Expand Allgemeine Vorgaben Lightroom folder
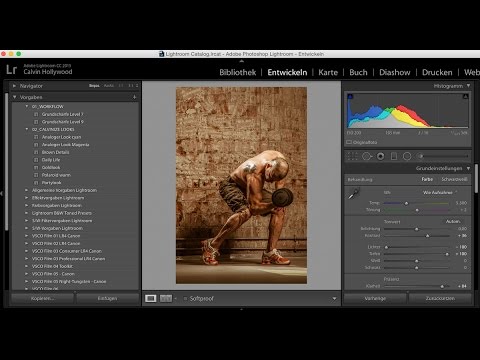This screenshot has height=360, width=480. 27,190
